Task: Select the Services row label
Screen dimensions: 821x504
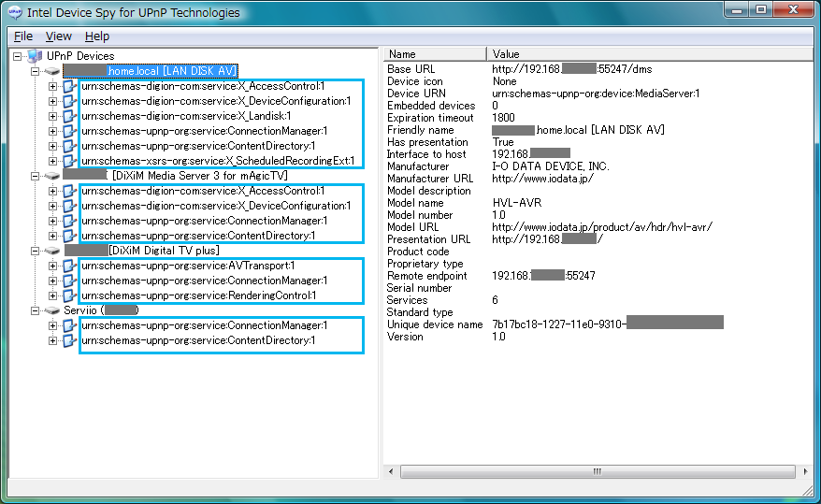Action: 407,300
